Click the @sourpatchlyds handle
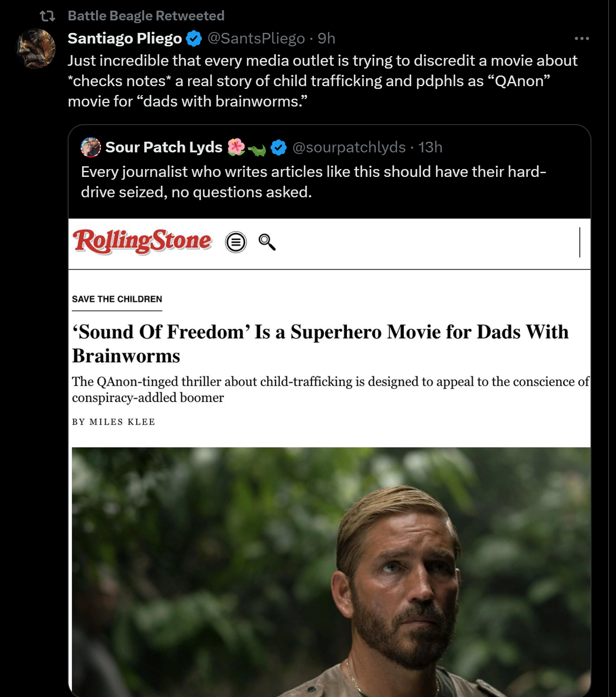The width and height of the screenshot is (616, 697). (349, 147)
